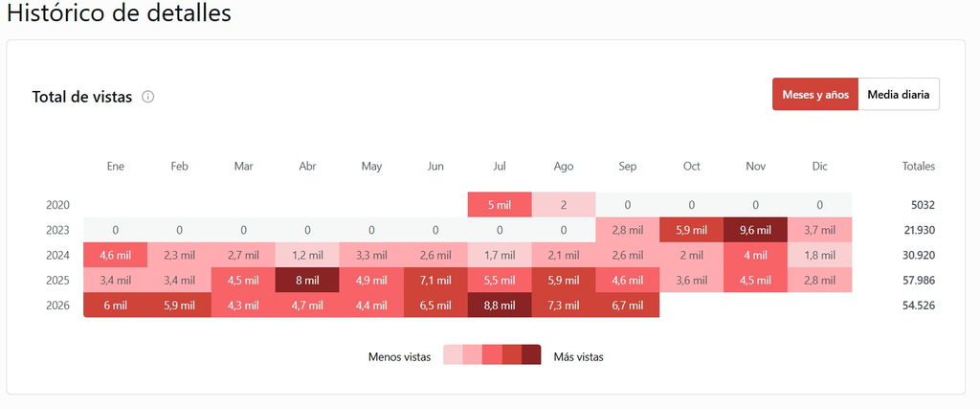Click the 2026 total value 54.526
980x409 pixels.
919,306
